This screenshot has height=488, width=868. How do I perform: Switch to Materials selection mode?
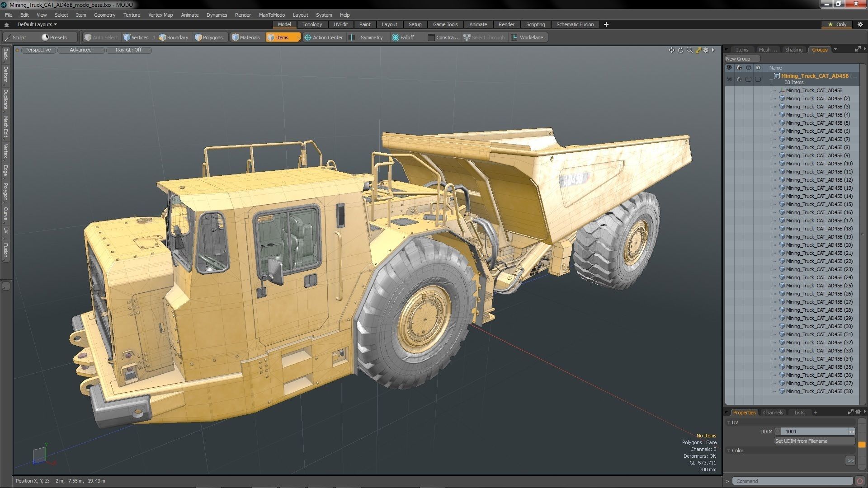tap(246, 38)
